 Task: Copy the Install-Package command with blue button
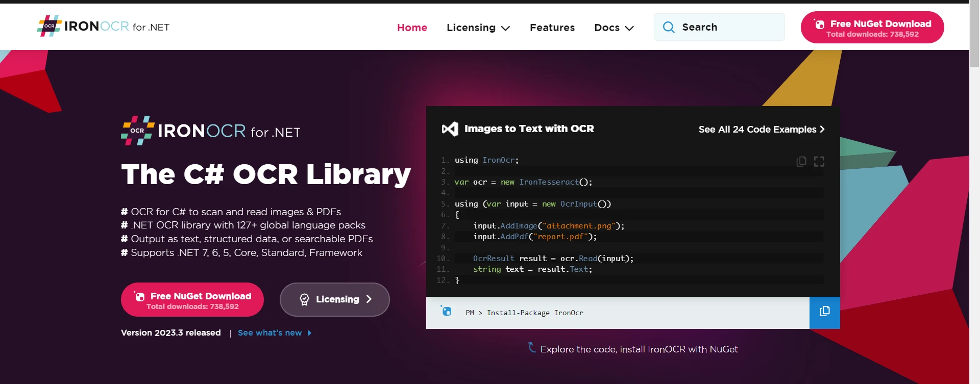(x=824, y=312)
